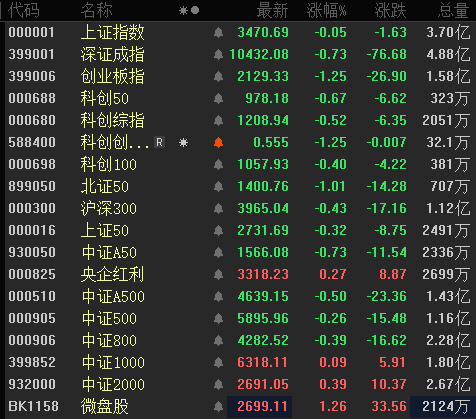476x419 pixels.
Task: Select the 中证1000 name cell
Action: coord(113,363)
